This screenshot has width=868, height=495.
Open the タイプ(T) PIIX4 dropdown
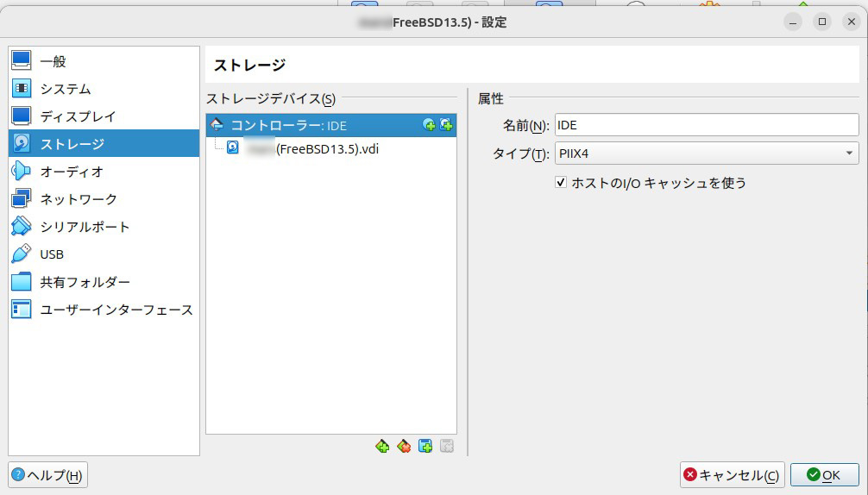click(x=707, y=154)
